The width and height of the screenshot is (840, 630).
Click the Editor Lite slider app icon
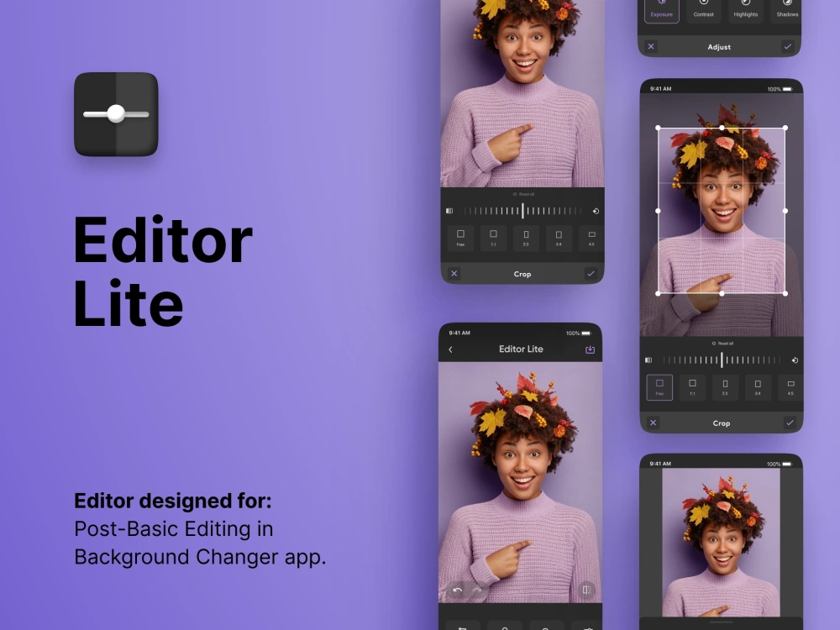(116, 114)
